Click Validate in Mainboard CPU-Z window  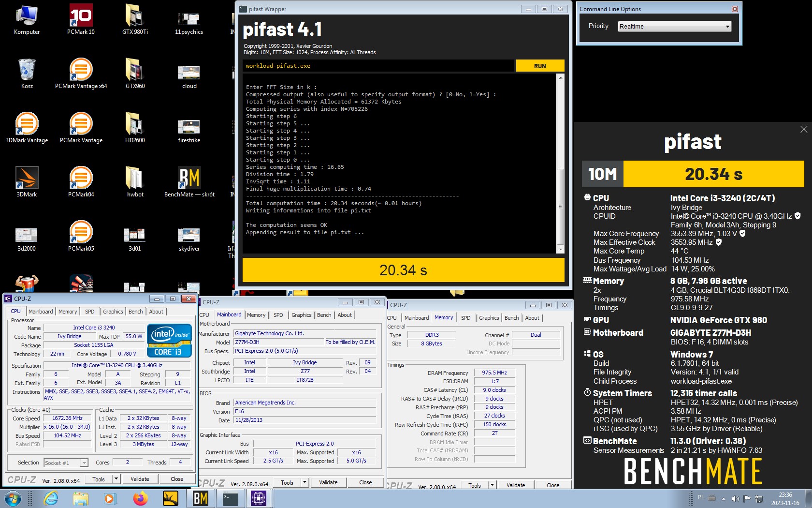tap(328, 482)
